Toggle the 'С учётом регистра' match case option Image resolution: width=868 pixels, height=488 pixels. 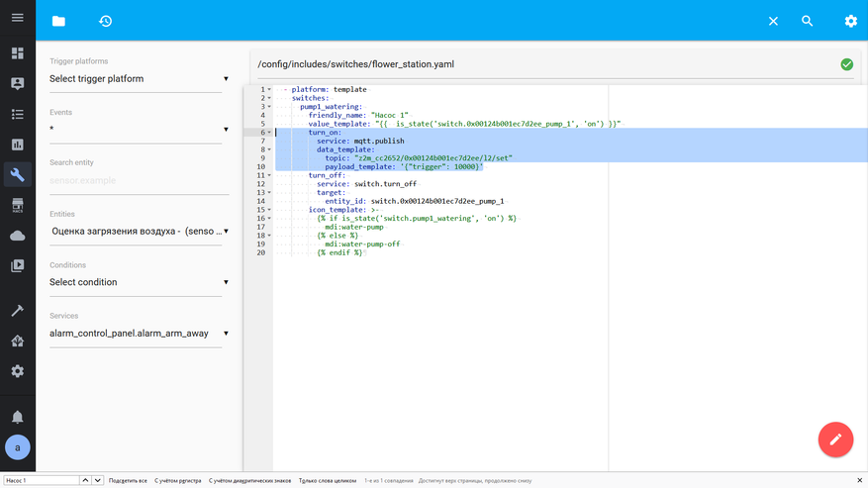[x=177, y=481]
